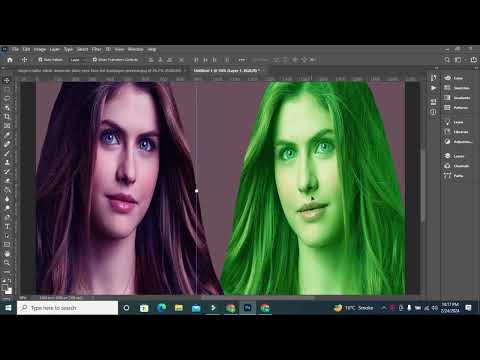Select the Zoom tool
Image resolution: width=480 pixels, height=360 pixels.
(x=7, y=263)
